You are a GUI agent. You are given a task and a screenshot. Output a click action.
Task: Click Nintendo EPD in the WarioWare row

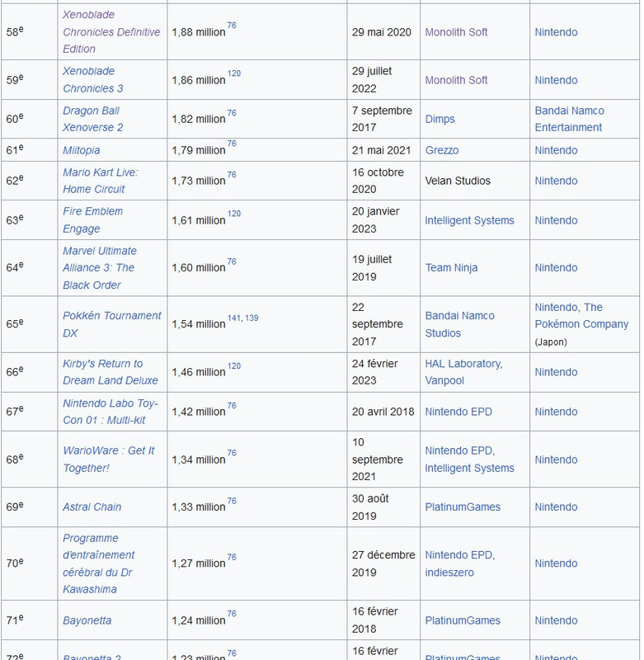(460, 450)
